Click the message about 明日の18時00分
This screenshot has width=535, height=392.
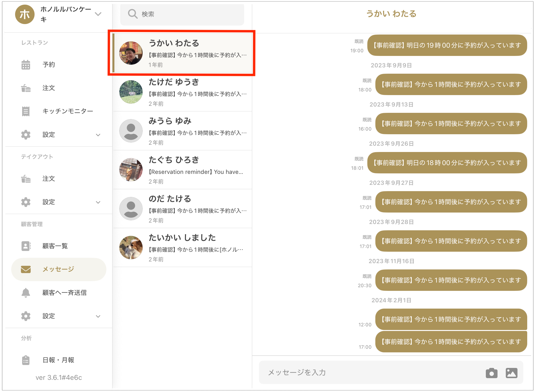[x=447, y=163]
